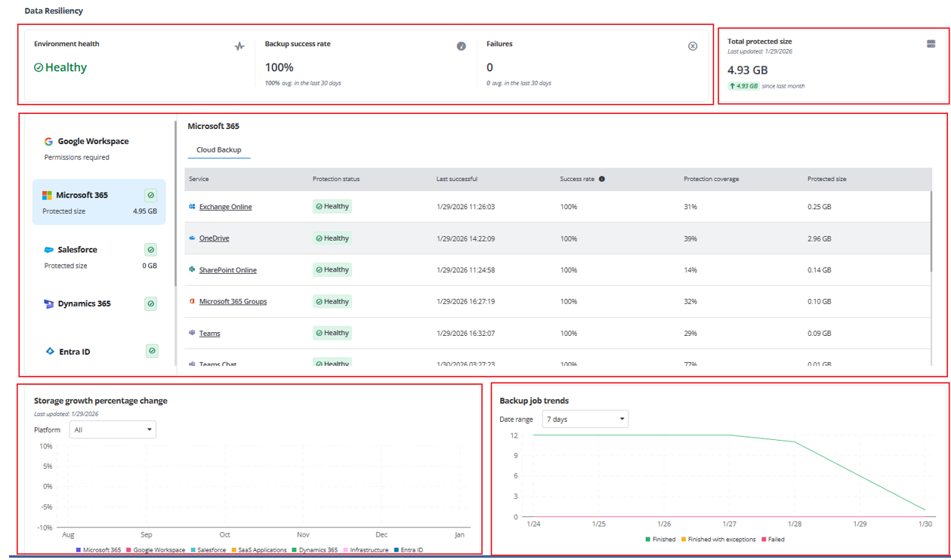
Task: Toggle Infrastructure legend swatch
Action: tap(345, 550)
